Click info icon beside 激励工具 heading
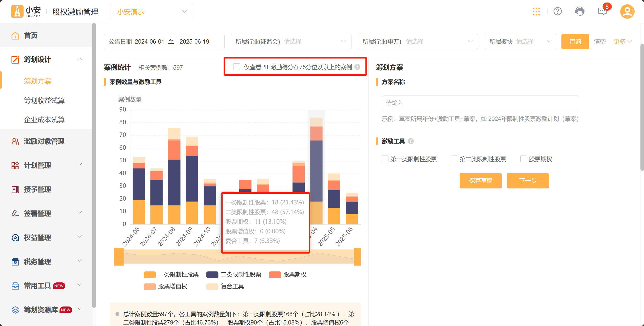644x326 pixels. pos(411,141)
